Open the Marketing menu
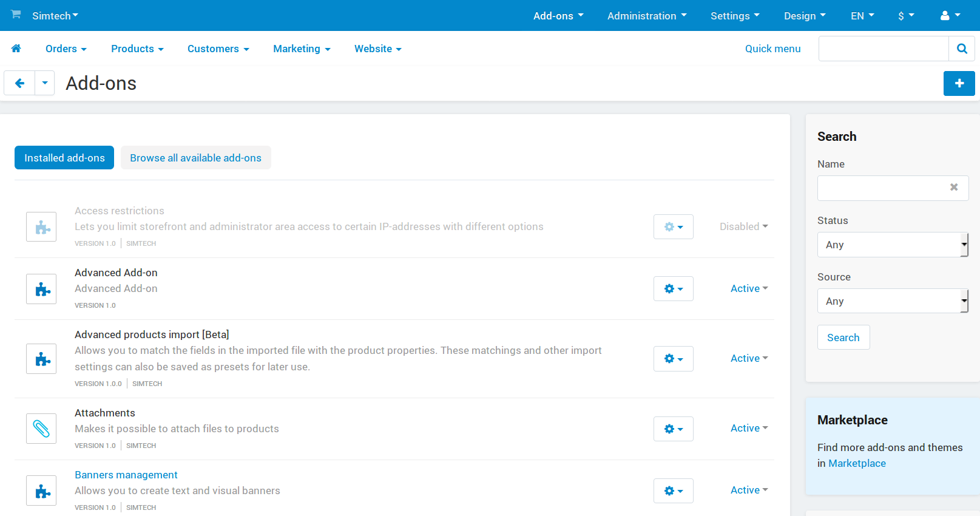 302,49
